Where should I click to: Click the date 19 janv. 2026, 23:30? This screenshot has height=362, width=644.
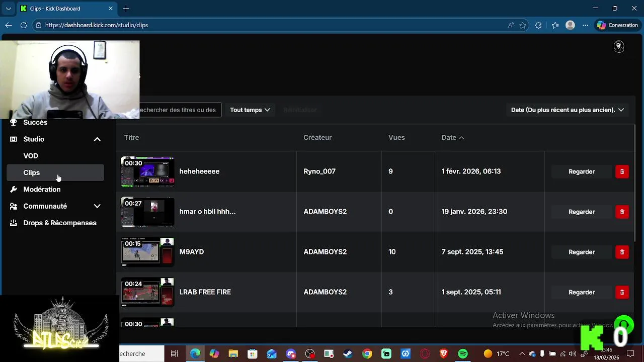coord(474,212)
